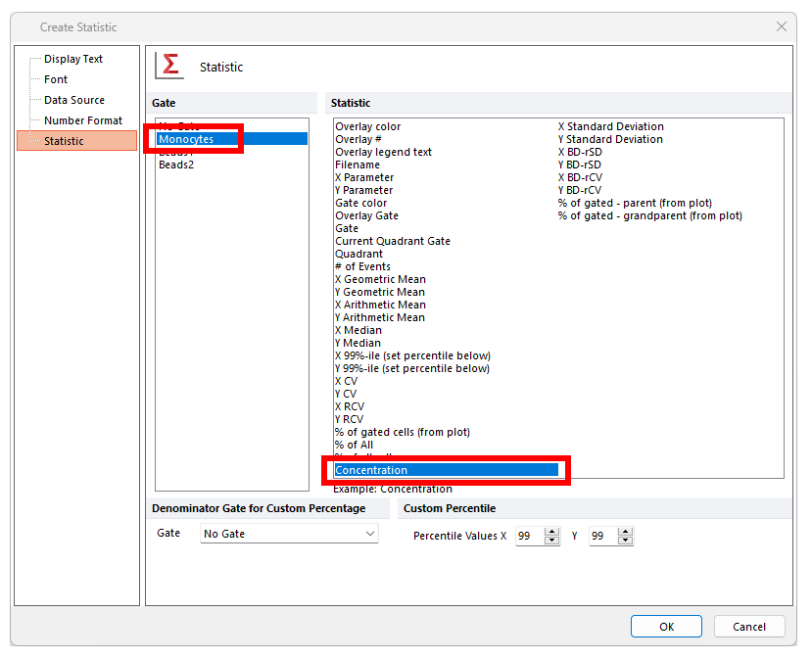Decrease Percentile X value
Viewport: 812px width, 660px height.
(x=552, y=541)
